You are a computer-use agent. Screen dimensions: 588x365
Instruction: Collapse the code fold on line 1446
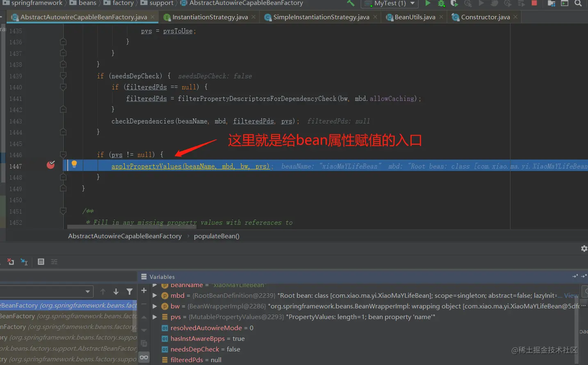(x=63, y=155)
